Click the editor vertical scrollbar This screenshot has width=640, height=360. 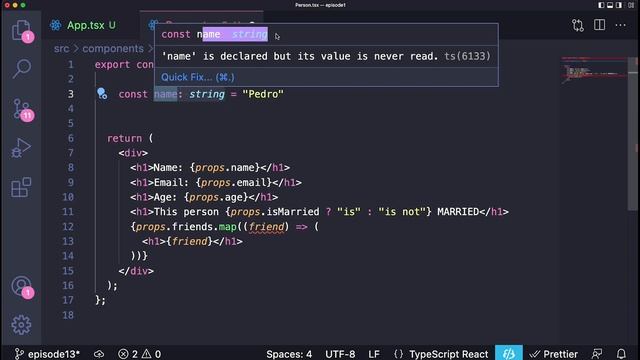tap(632, 135)
